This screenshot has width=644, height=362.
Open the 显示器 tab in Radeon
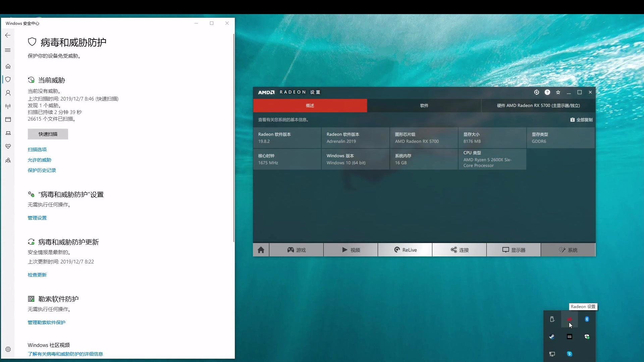[x=514, y=250]
